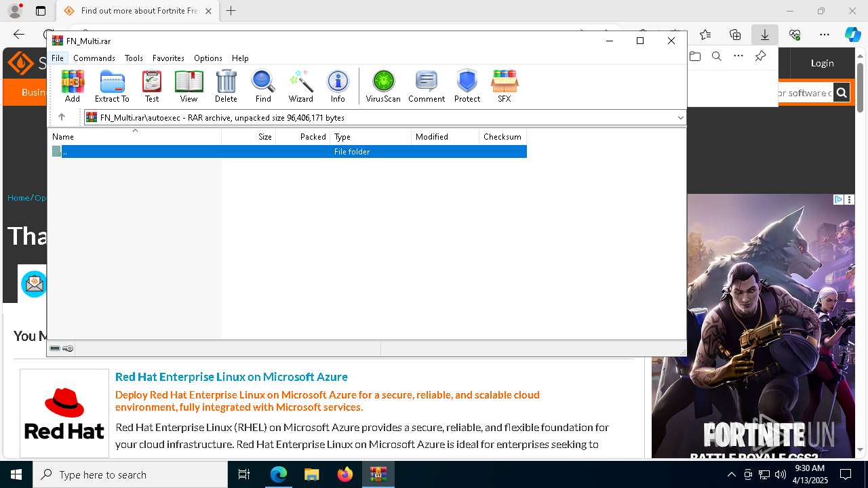This screenshot has height=488, width=868.
Task: Click the Edge profile avatar
Action: click(x=14, y=11)
